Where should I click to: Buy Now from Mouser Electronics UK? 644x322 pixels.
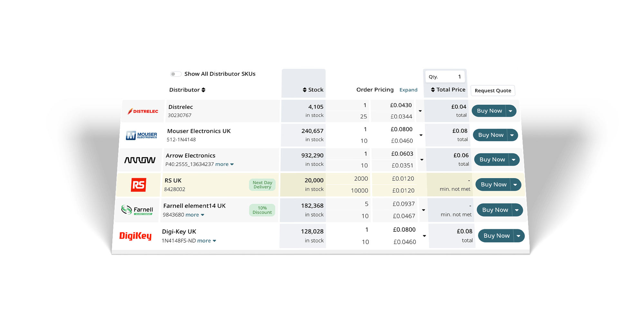click(491, 135)
